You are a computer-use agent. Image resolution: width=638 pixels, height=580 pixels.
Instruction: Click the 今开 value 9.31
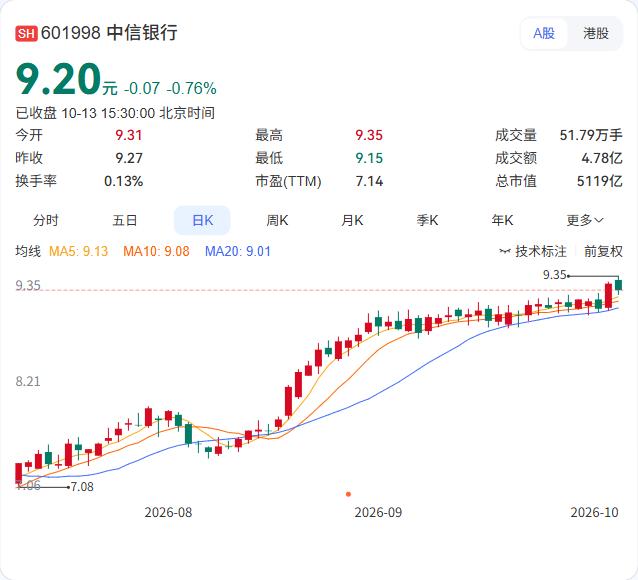pyautogui.click(x=129, y=135)
